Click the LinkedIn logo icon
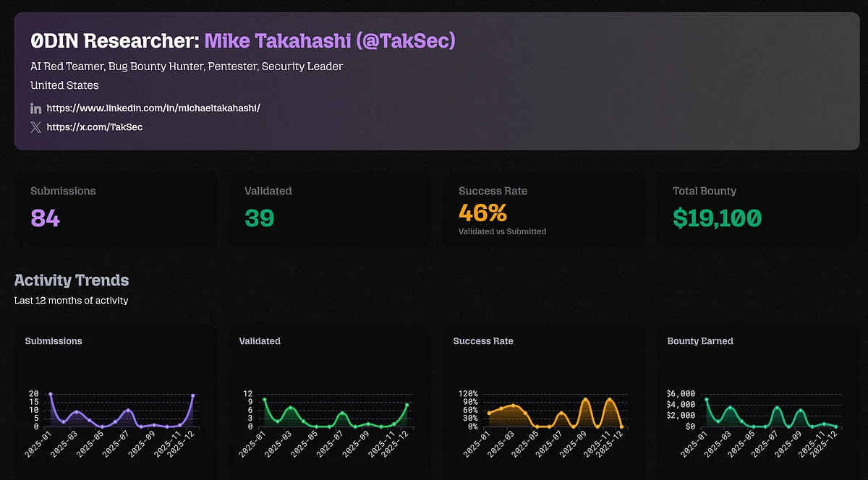 tap(36, 108)
